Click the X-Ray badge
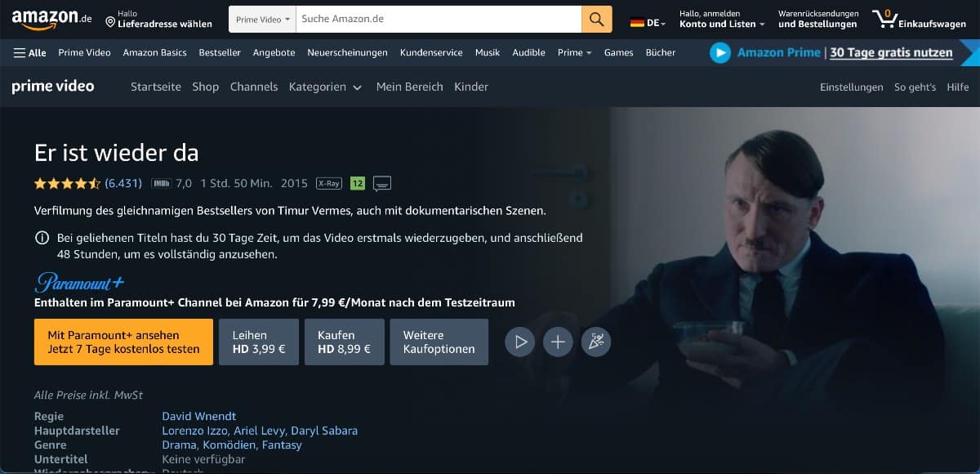This screenshot has height=474, width=980. click(x=329, y=183)
